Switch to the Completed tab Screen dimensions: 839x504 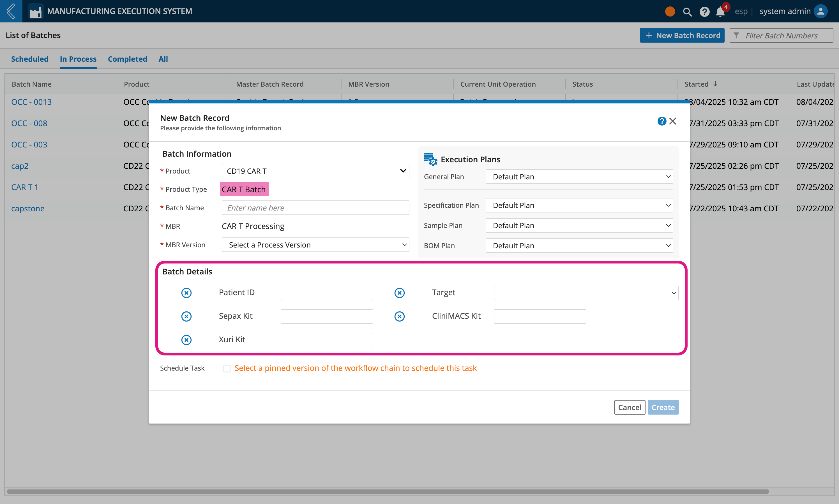coord(127,59)
